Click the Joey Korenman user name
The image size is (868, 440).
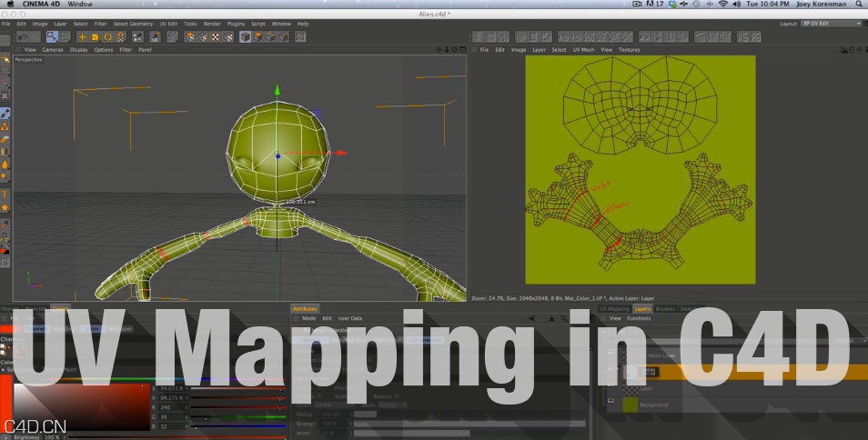821,4
